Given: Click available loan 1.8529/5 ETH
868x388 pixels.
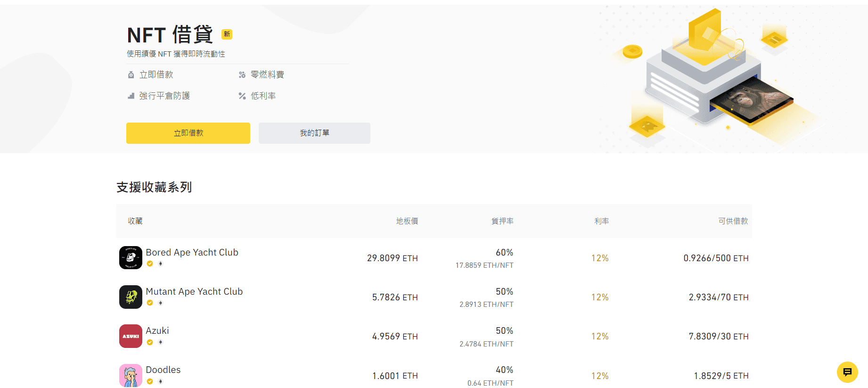Looking at the screenshot, I should point(721,376).
